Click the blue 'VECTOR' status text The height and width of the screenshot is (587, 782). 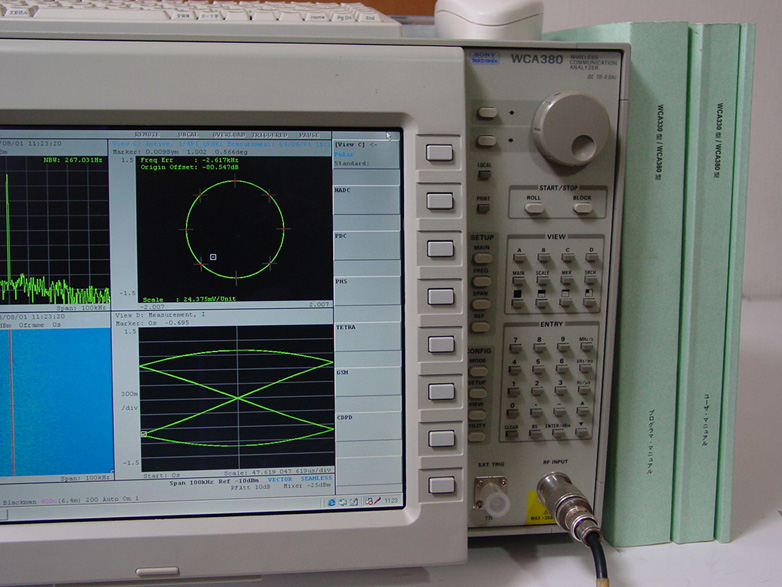click(x=280, y=479)
